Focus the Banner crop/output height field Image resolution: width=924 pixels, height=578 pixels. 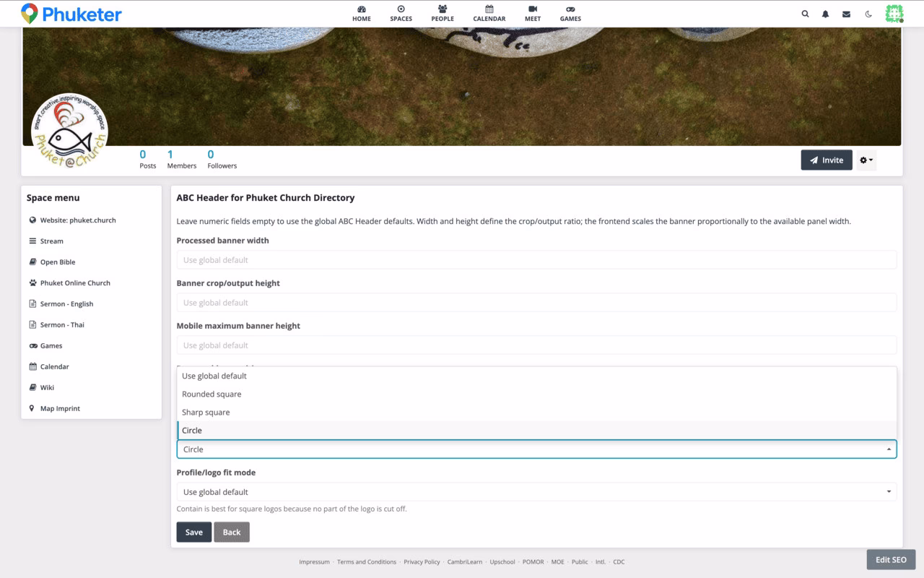click(536, 303)
